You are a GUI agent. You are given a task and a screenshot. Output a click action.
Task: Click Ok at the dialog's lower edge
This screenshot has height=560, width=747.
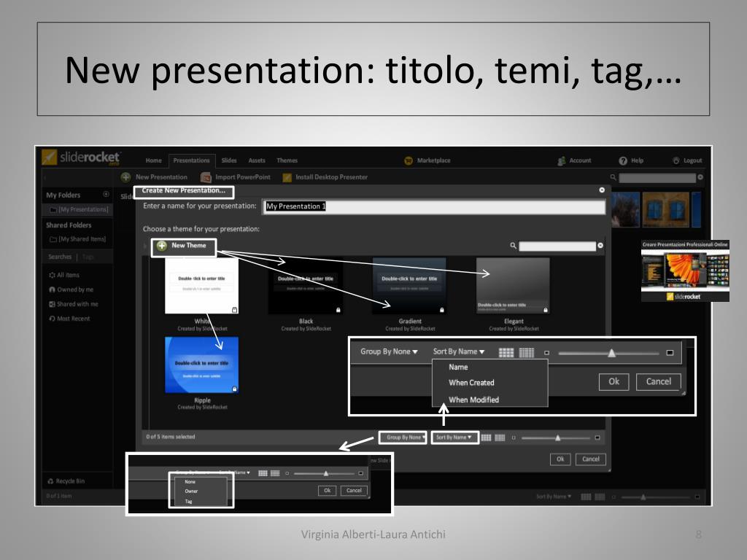[x=560, y=459]
